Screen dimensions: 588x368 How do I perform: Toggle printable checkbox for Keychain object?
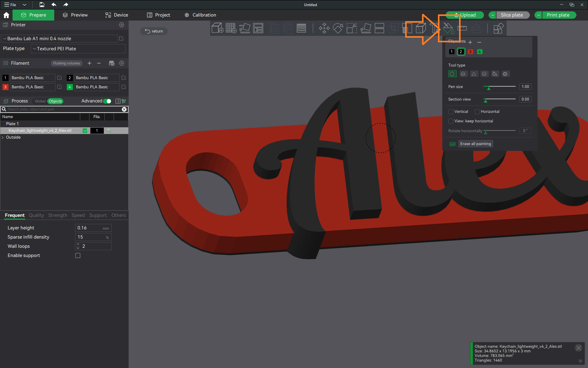[85, 131]
